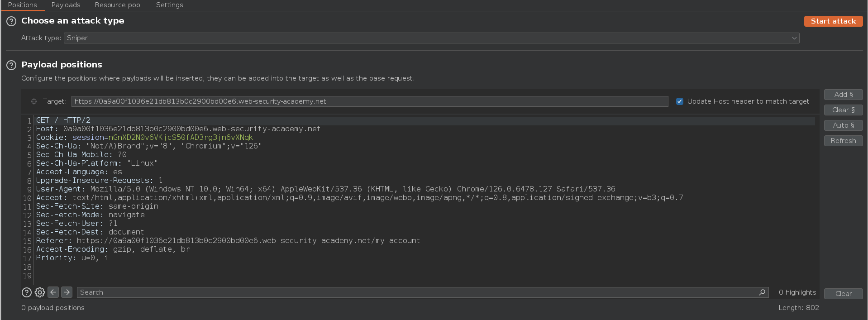
Task: Click the Start attack button
Action: (x=834, y=21)
